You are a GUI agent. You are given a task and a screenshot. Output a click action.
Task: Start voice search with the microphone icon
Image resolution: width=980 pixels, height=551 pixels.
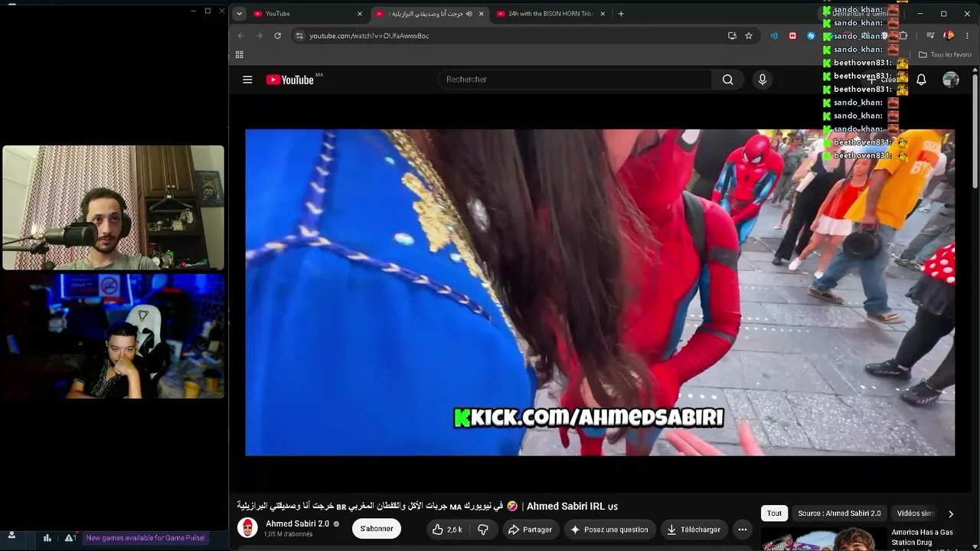762,80
